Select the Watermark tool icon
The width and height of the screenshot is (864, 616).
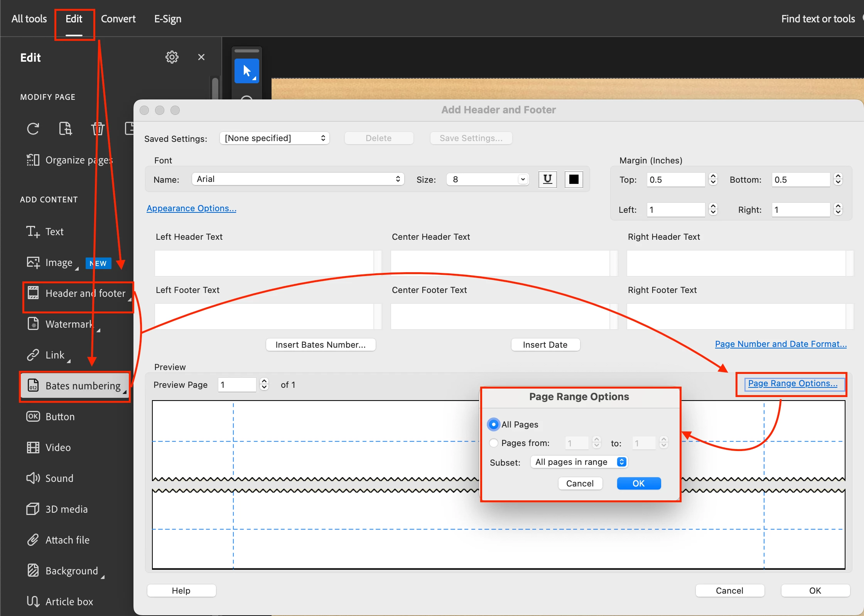pos(33,324)
